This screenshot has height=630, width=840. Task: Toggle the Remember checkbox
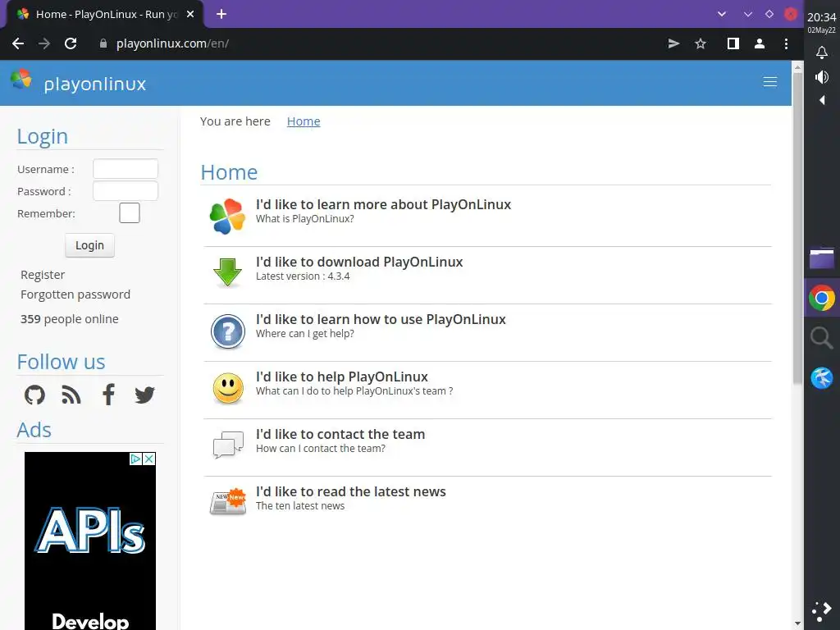(x=129, y=213)
